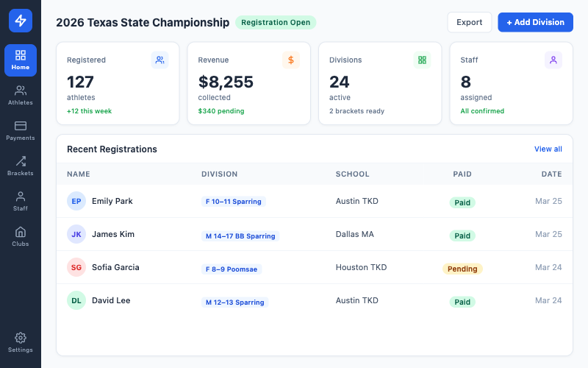Open Settings gear in sidebar
This screenshot has width=588, height=368.
(x=21, y=342)
